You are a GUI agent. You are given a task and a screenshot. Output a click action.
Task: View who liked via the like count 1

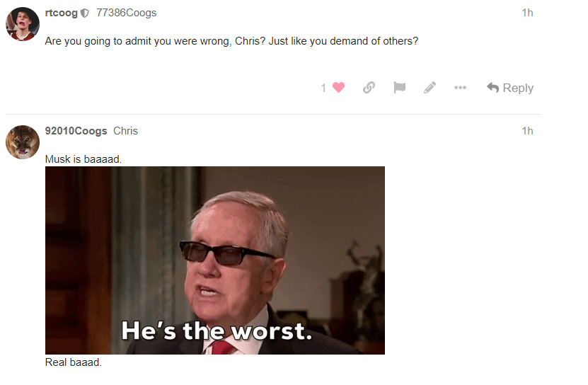pyautogui.click(x=323, y=88)
